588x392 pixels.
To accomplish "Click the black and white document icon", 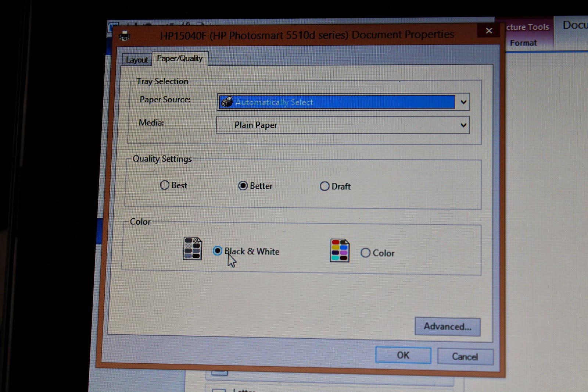I will [x=193, y=249].
